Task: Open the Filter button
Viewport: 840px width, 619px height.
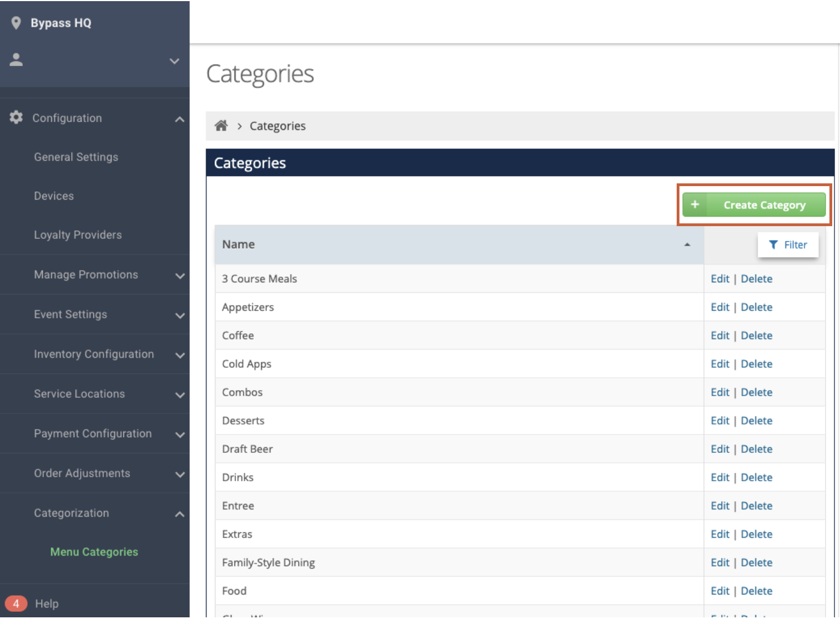Action: (x=788, y=244)
